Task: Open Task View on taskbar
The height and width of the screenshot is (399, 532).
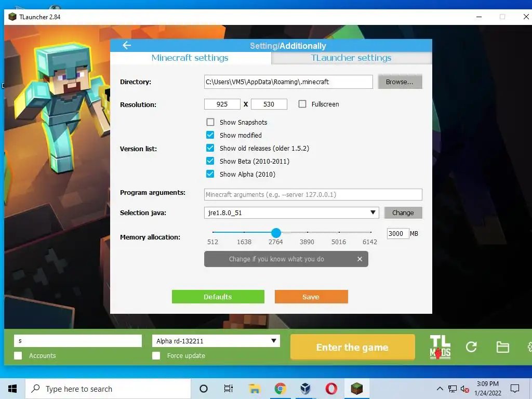Action: click(229, 389)
